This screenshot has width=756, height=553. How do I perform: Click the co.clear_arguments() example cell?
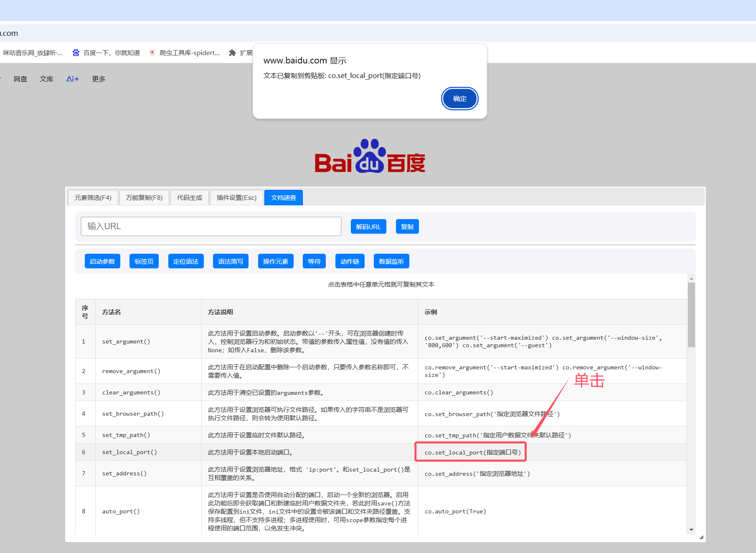coord(552,392)
